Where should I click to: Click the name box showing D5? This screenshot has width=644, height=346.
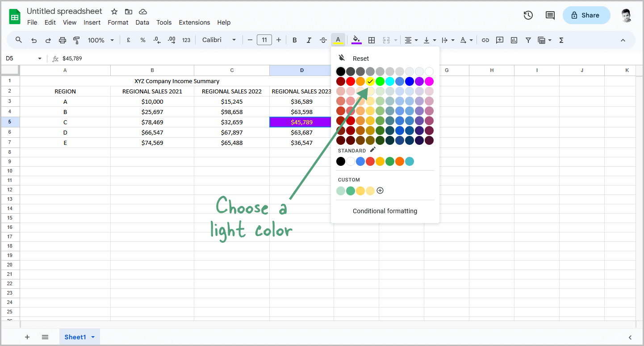pos(20,59)
